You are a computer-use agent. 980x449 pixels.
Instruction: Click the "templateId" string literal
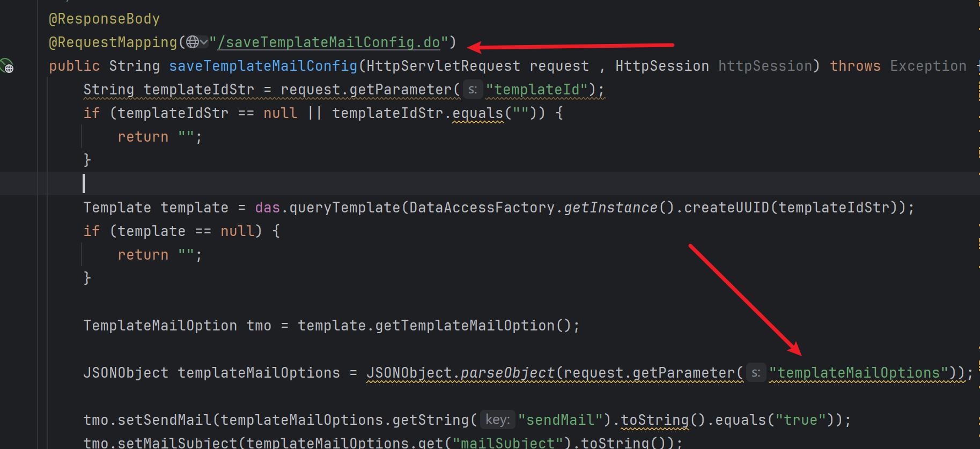pos(537,90)
